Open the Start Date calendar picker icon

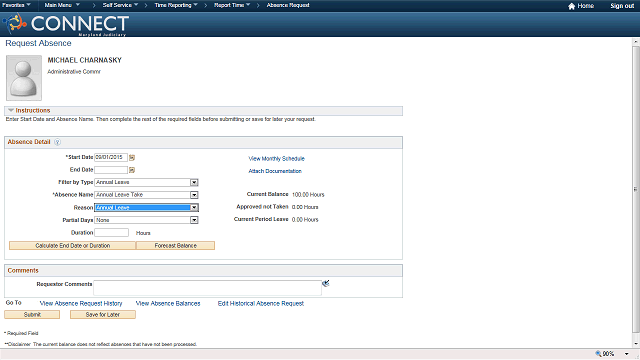coord(132,158)
